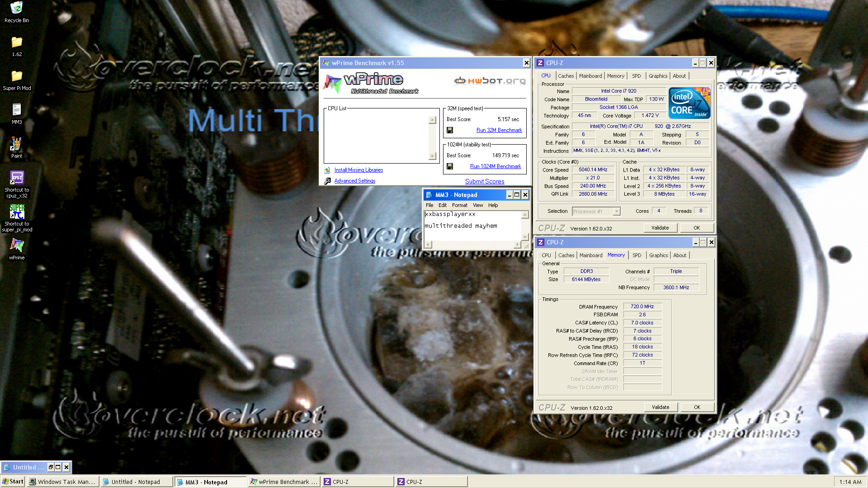Click OK in top CPU-Z window
This screenshot has width=868, height=488.
click(697, 228)
